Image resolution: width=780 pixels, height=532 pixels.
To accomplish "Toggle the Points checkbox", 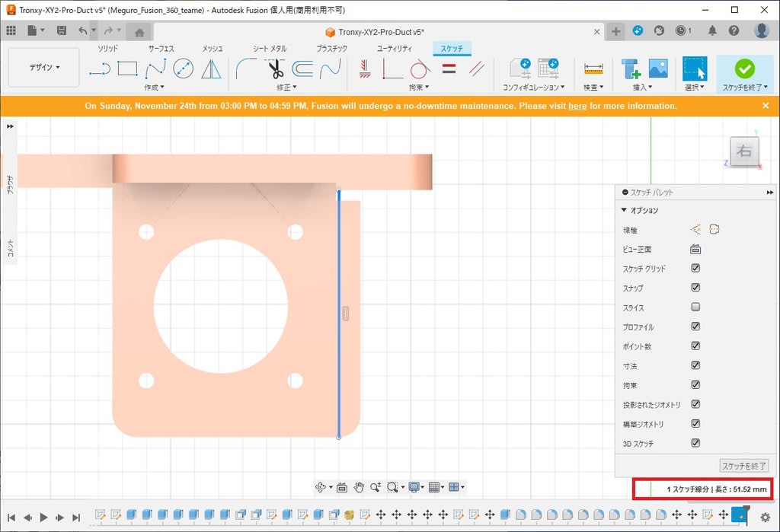I will (695, 346).
